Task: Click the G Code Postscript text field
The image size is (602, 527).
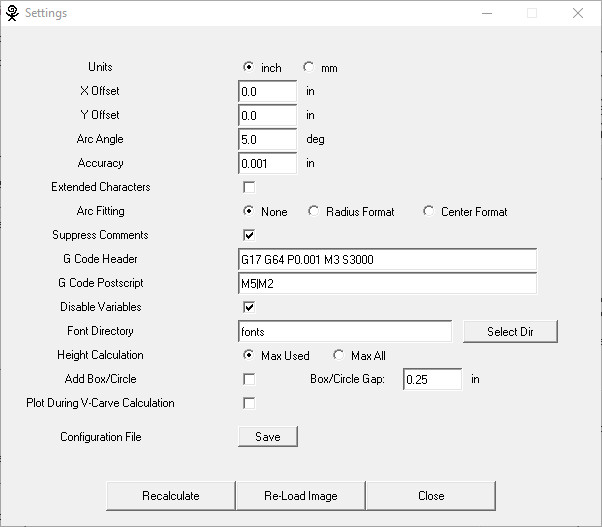Action: (x=387, y=283)
